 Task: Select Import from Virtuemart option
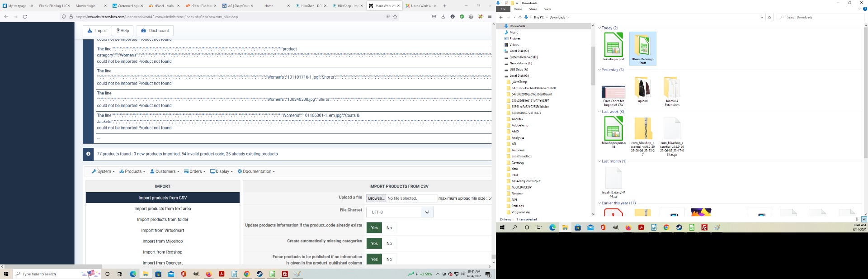(x=163, y=230)
